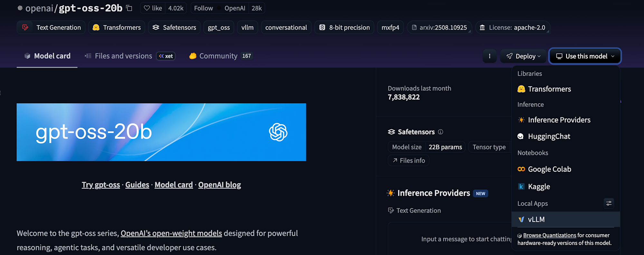Switch to the Files and versions tab
This screenshot has height=255, width=644.
pos(123,56)
